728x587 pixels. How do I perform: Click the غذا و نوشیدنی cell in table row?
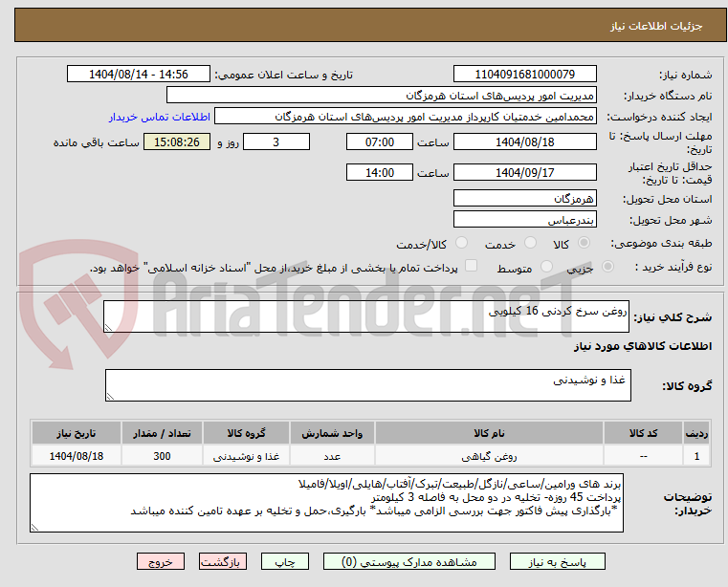246,456
